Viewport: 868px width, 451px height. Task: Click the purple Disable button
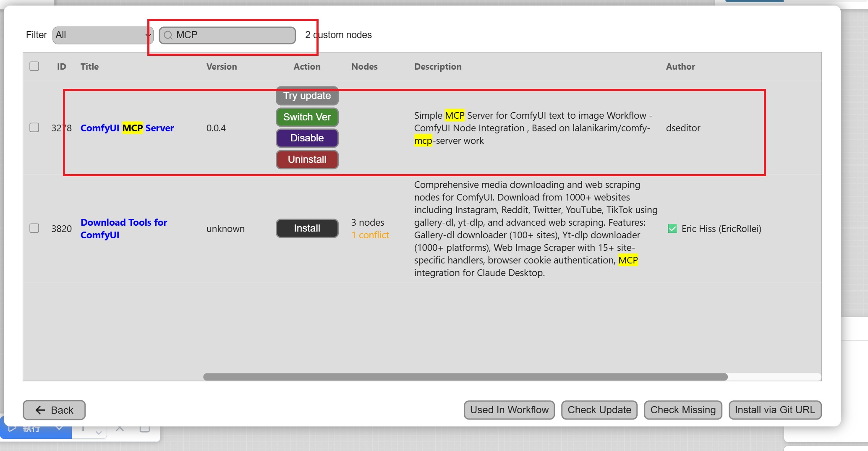pos(307,138)
